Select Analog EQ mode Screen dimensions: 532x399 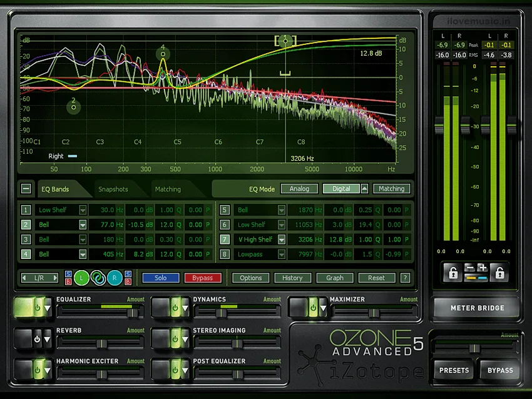(299, 188)
